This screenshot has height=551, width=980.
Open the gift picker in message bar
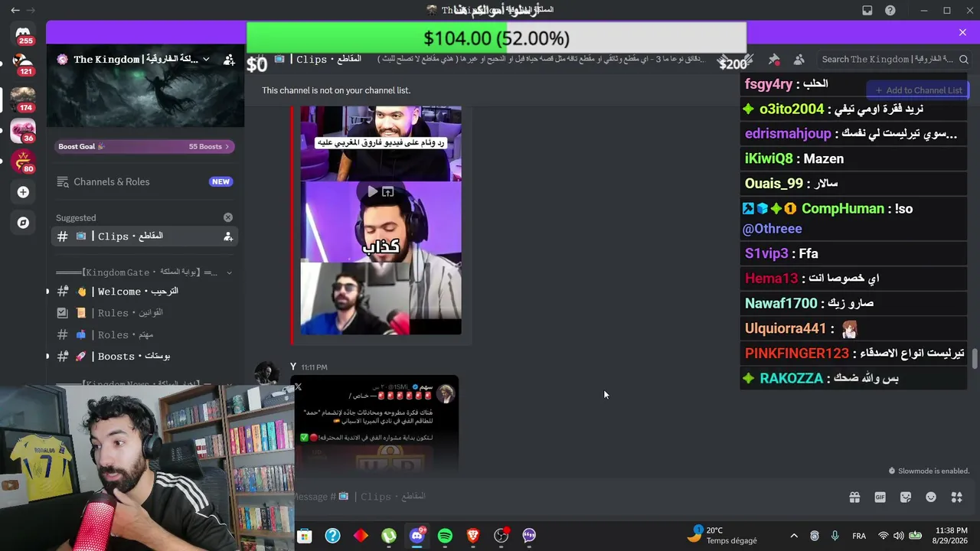tap(854, 497)
